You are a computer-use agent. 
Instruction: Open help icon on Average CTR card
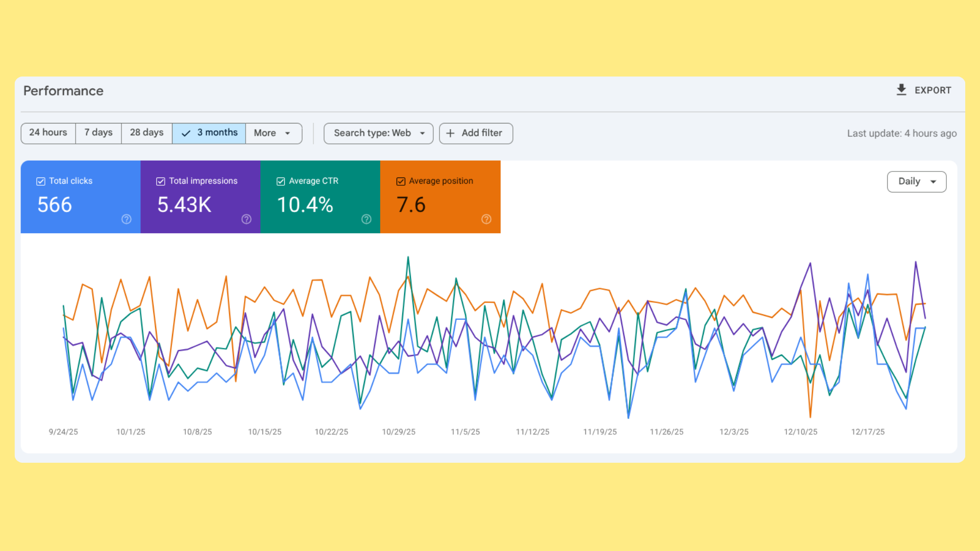[x=366, y=219]
